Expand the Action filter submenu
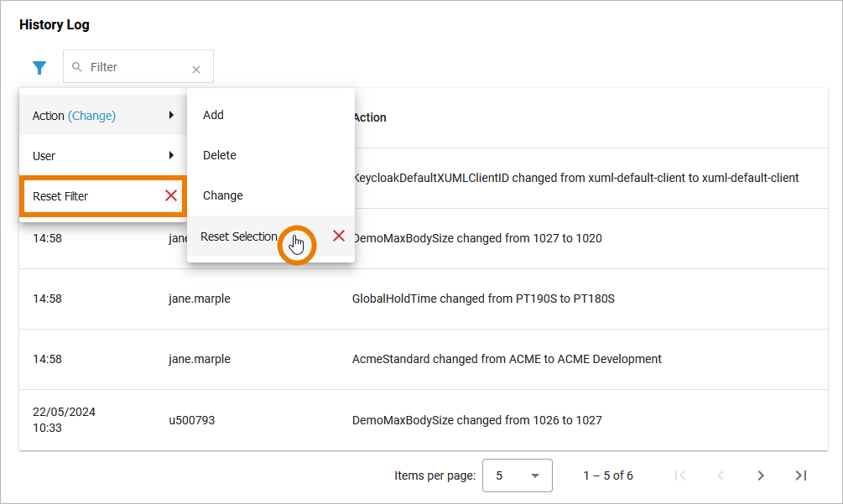This screenshot has height=504, width=843. (102, 116)
